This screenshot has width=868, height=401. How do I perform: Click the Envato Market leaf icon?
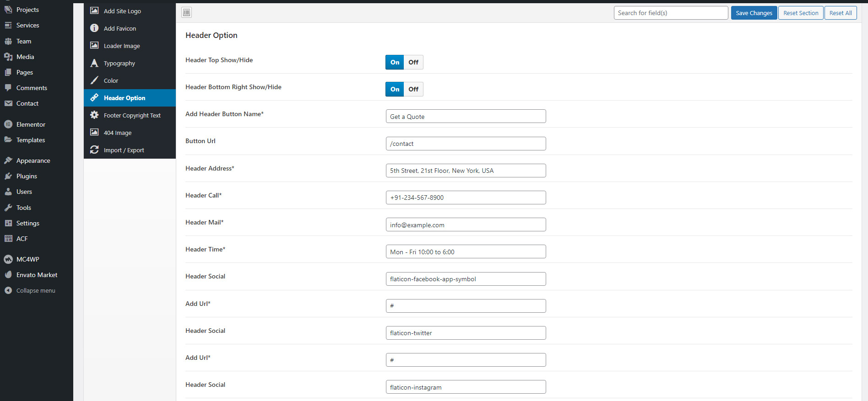[x=8, y=275]
